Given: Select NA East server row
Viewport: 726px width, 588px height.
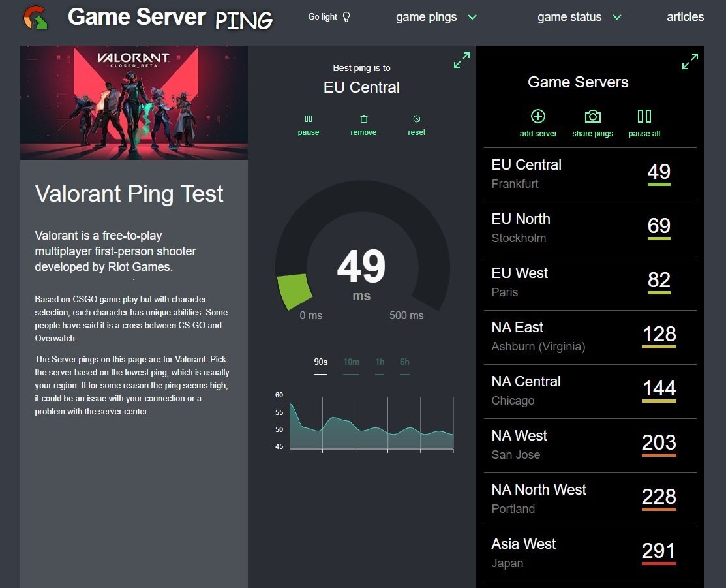Looking at the screenshot, I should point(590,337).
